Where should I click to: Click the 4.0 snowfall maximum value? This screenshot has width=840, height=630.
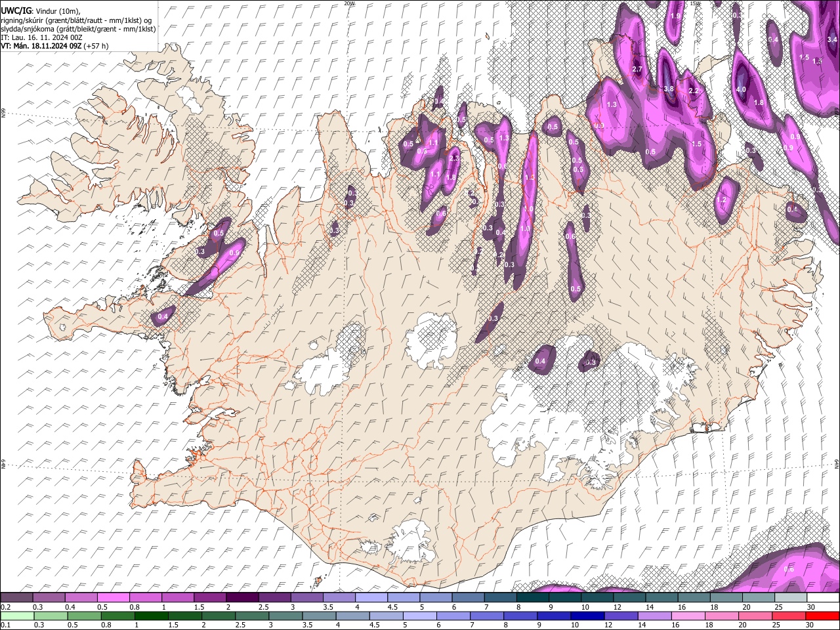(741, 89)
